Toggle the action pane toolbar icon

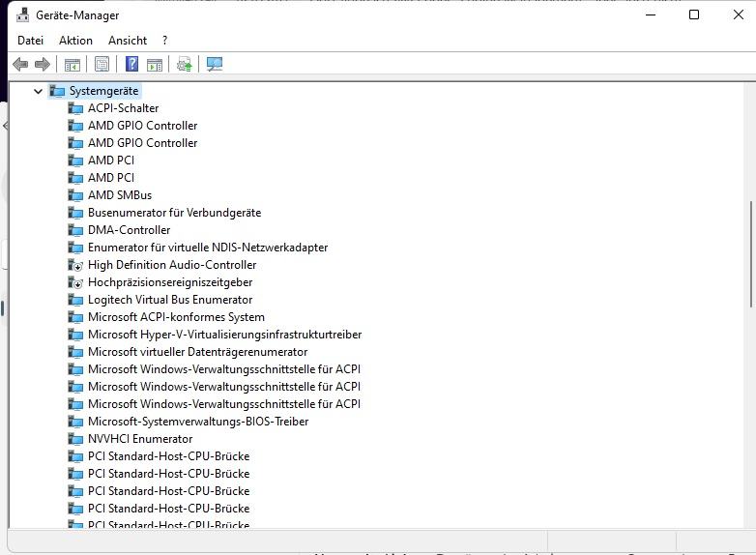[155, 64]
